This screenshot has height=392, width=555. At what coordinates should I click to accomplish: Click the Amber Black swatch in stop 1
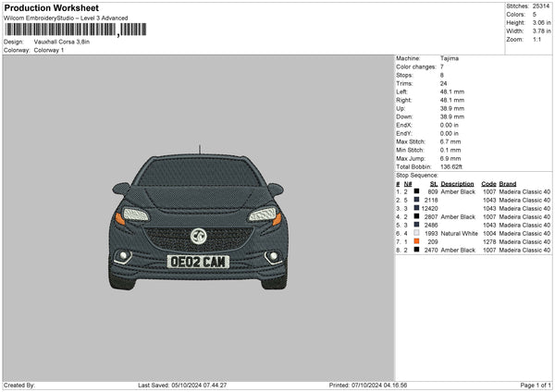(x=416, y=191)
